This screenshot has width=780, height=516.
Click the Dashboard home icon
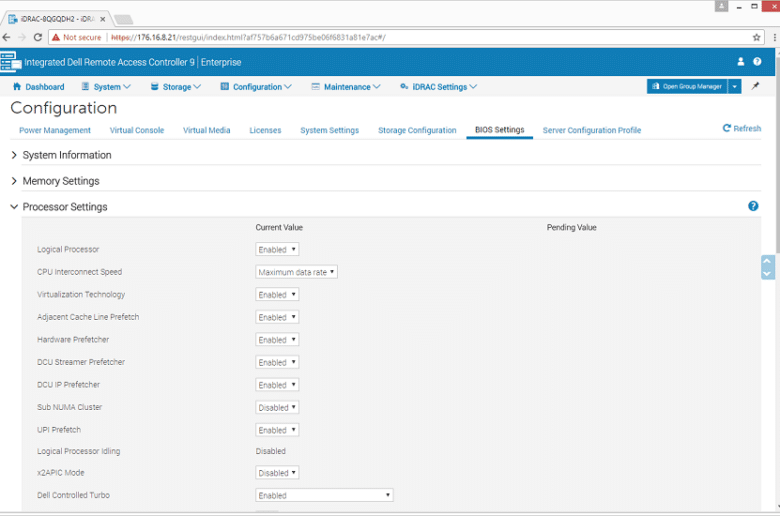pyautogui.click(x=17, y=87)
